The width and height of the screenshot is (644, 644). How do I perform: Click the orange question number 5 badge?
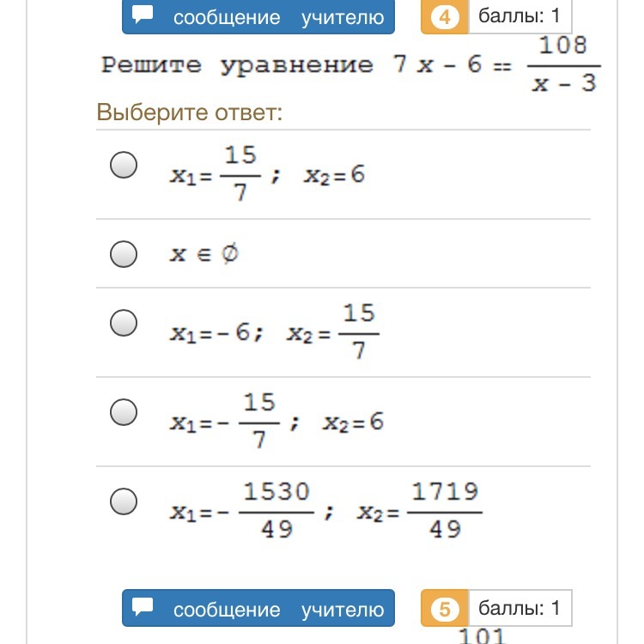tap(445, 608)
